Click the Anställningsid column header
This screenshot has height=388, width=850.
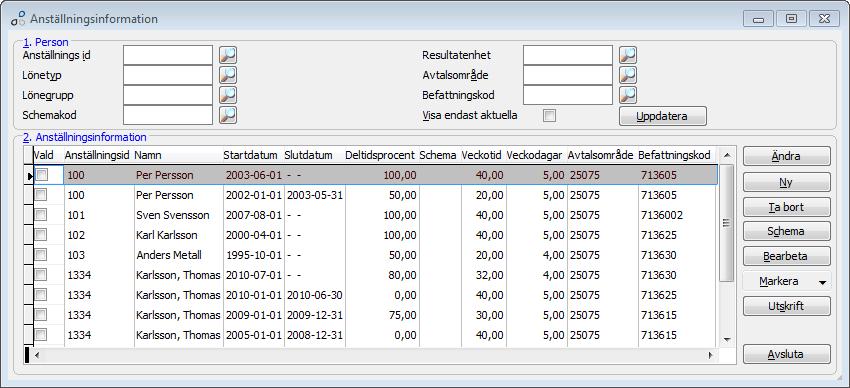point(99,155)
